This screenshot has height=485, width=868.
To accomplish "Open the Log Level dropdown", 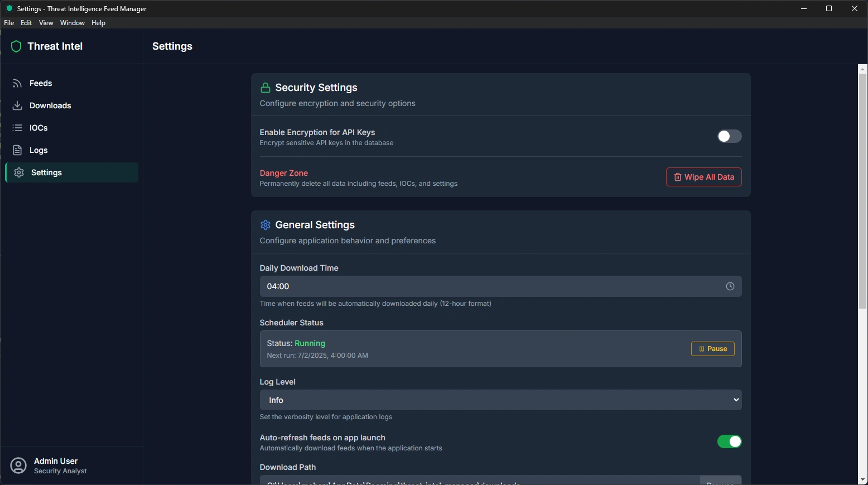I will click(500, 400).
